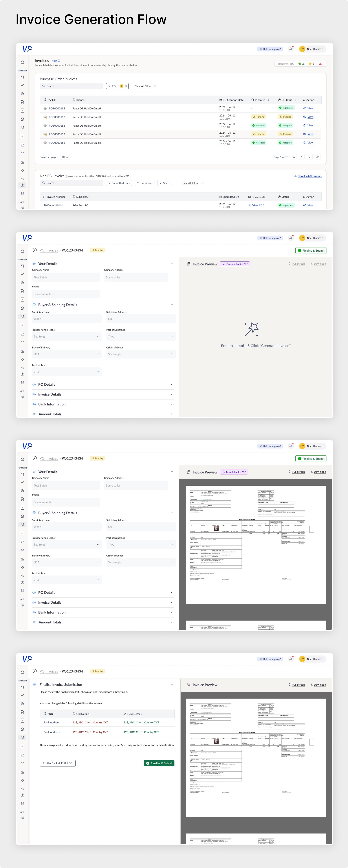Click Clear All Filter in Purchase Order Invoices

(x=143, y=86)
